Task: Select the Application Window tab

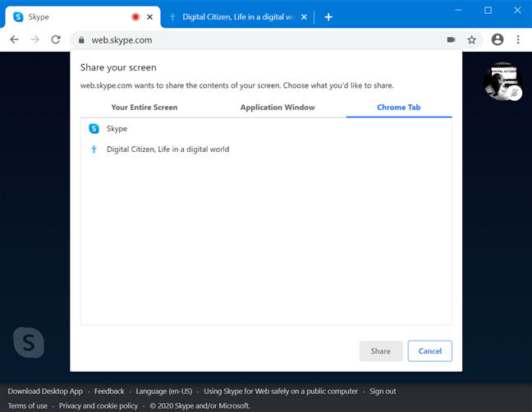Action: point(277,108)
